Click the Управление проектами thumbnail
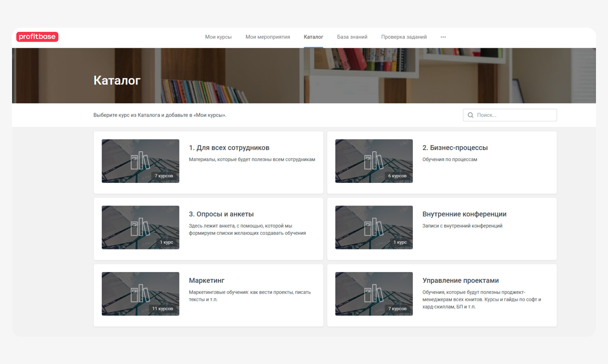 point(374,294)
